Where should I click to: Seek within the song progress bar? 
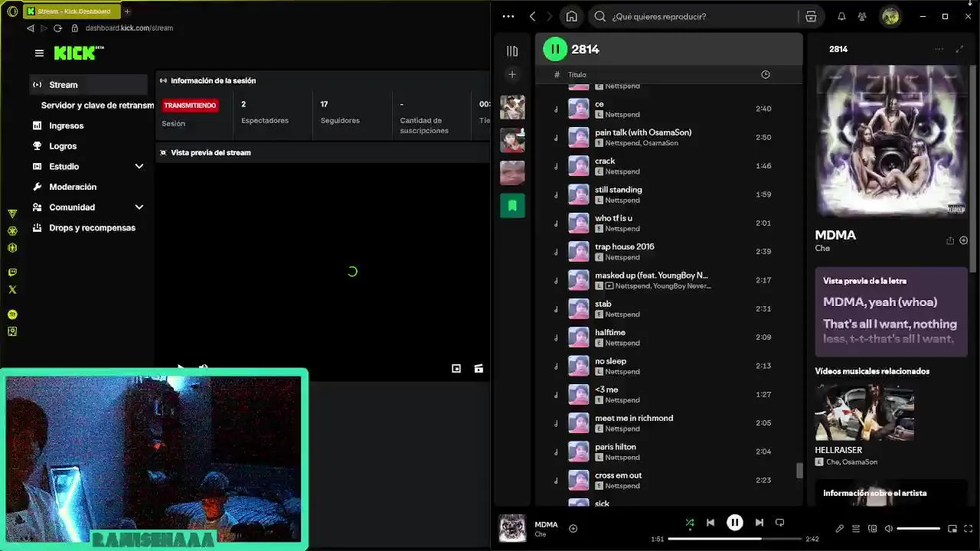(734, 539)
